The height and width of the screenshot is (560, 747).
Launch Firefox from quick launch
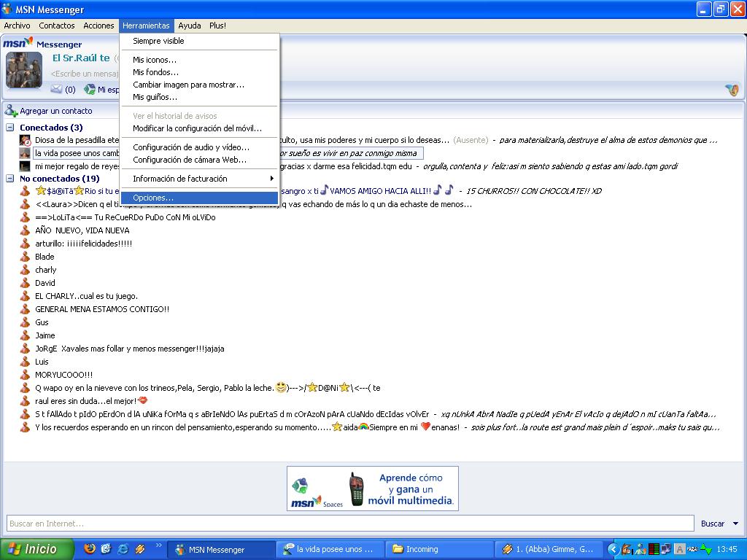point(89,548)
